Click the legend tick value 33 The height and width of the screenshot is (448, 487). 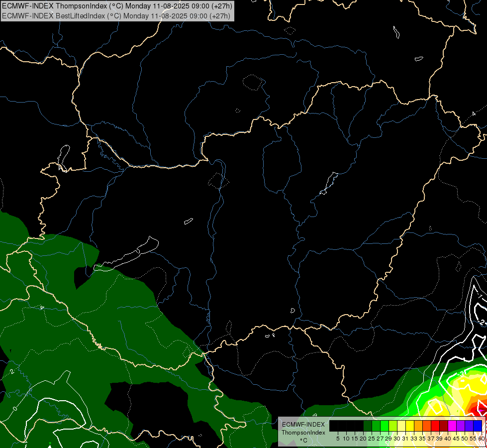[414, 439]
